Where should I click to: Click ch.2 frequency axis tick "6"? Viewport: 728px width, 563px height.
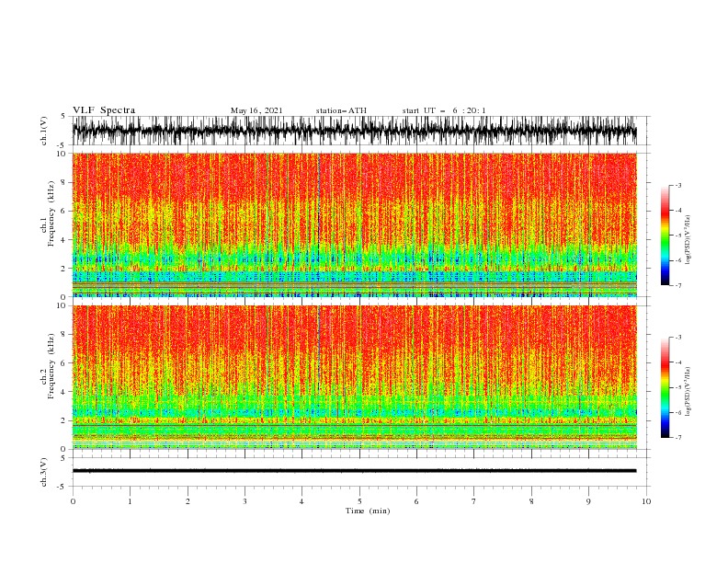(x=64, y=363)
